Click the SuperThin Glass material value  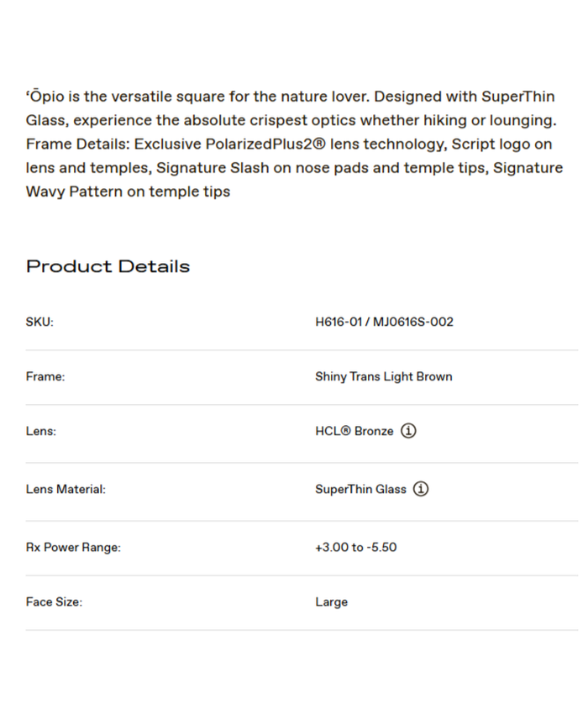tap(360, 489)
